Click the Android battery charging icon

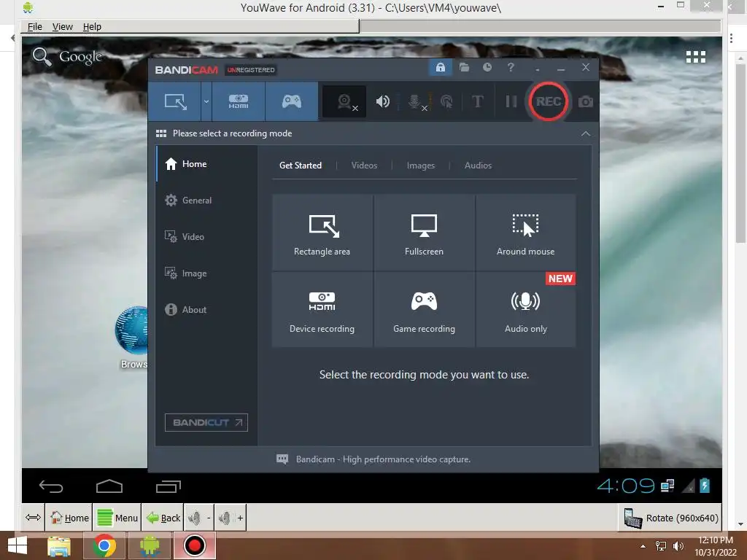(705, 486)
